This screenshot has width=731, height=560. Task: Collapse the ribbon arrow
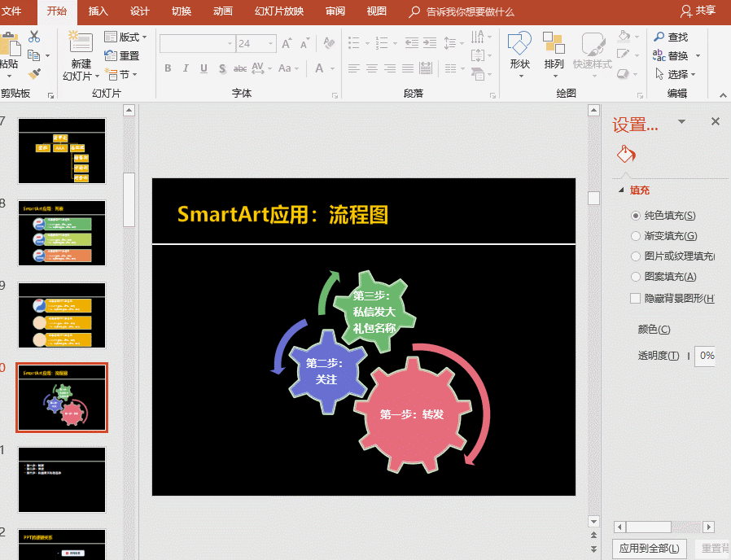point(723,95)
